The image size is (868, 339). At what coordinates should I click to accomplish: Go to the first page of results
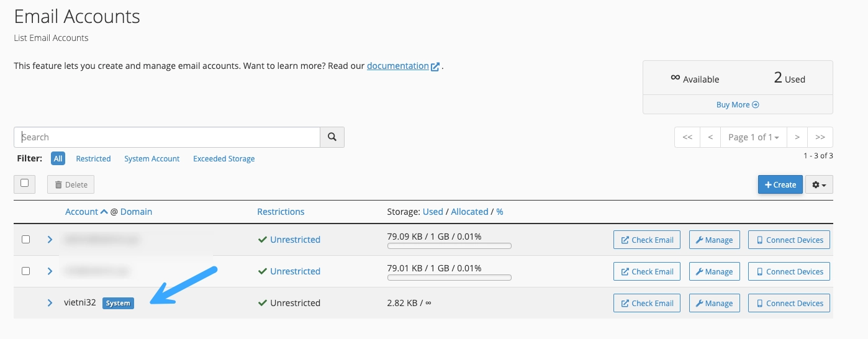coord(687,137)
